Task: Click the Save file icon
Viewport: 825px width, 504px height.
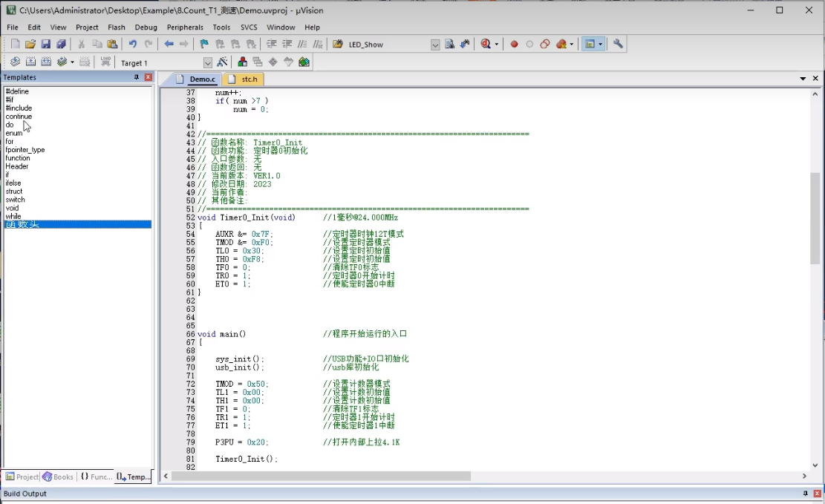Action: (x=46, y=45)
